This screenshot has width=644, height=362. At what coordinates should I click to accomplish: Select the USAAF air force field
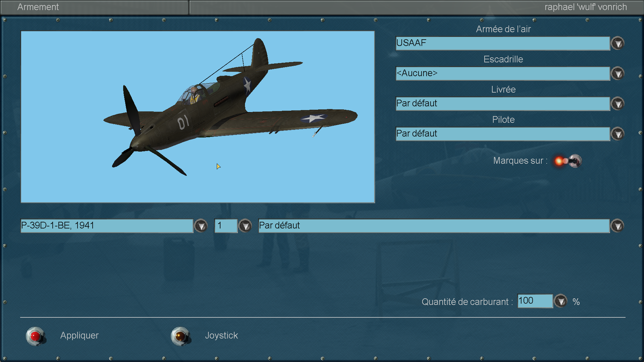503,43
